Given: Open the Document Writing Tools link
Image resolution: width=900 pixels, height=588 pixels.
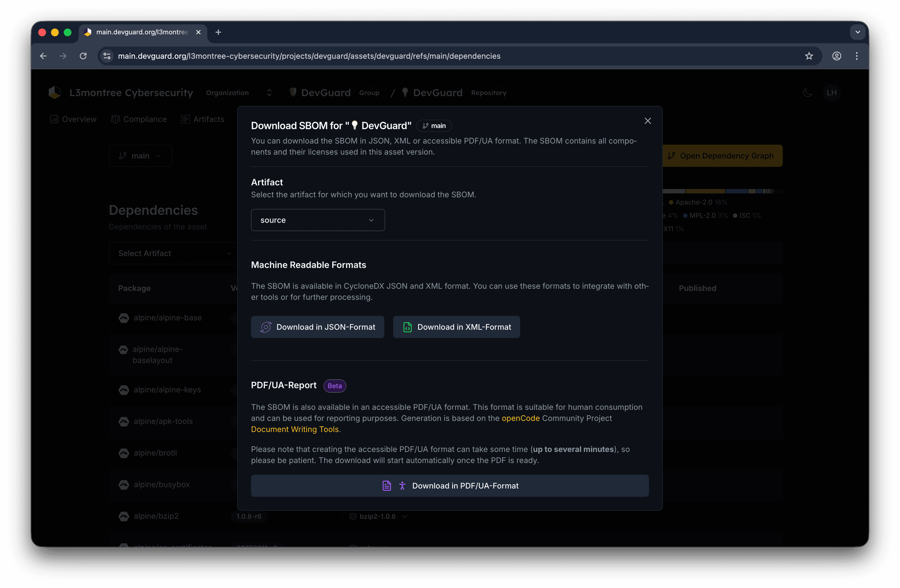Looking at the screenshot, I should tap(295, 429).
